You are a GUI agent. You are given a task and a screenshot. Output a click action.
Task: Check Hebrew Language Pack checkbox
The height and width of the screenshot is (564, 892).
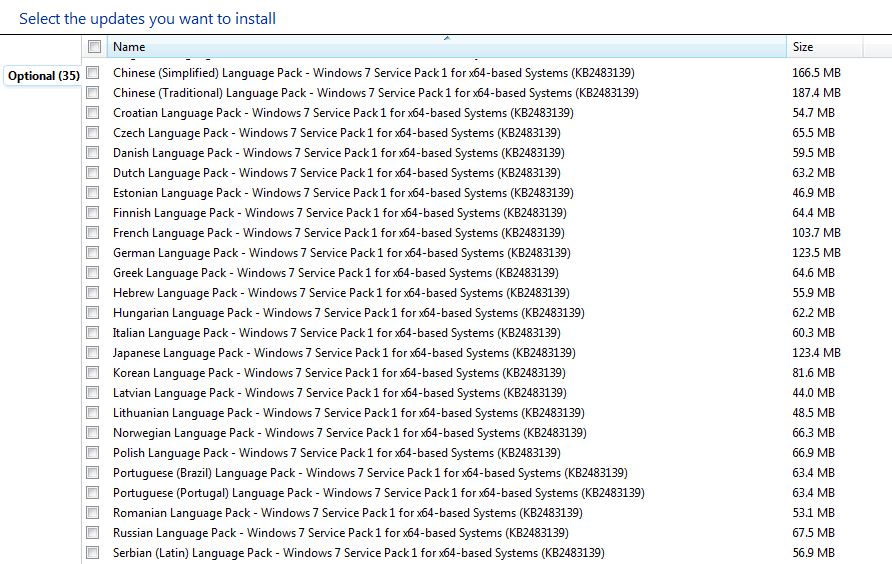pyautogui.click(x=93, y=293)
